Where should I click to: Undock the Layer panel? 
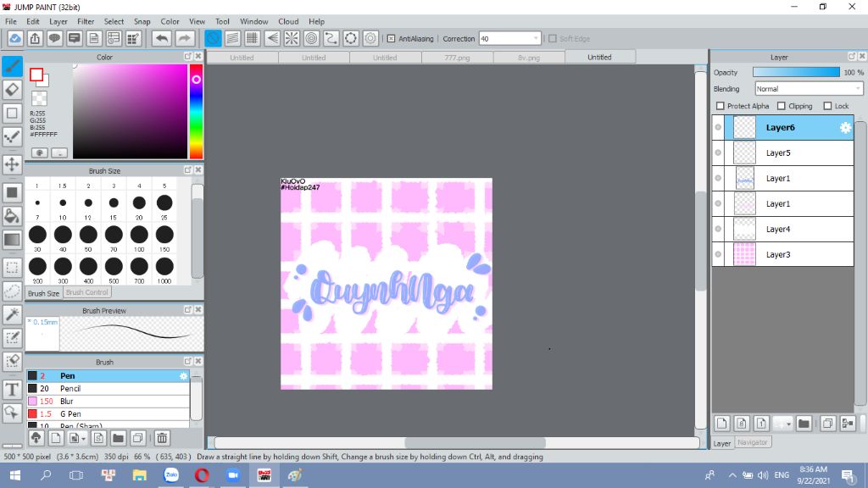tap(852, 57)
